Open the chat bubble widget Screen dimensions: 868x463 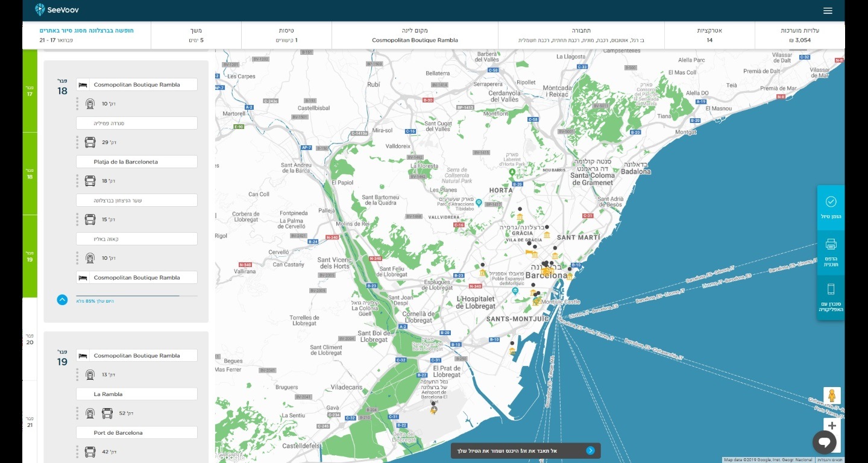[x=824, y=443]
